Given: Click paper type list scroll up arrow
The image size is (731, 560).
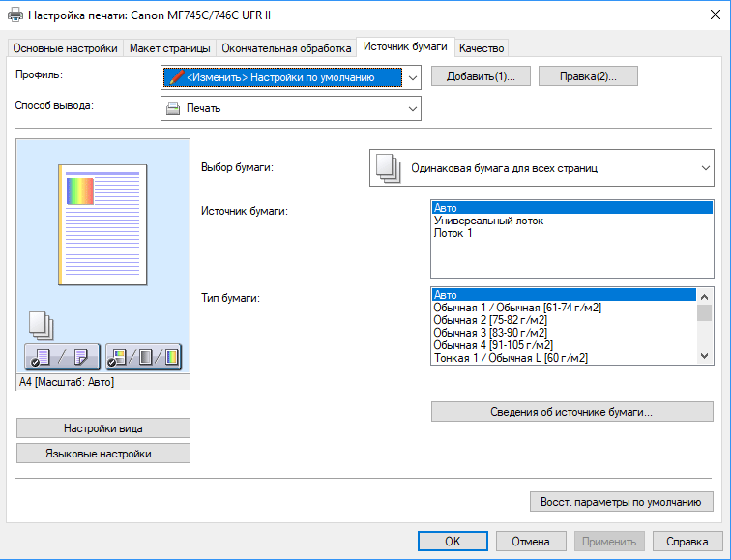Looking at the screenshot, I should coord(705,297).
